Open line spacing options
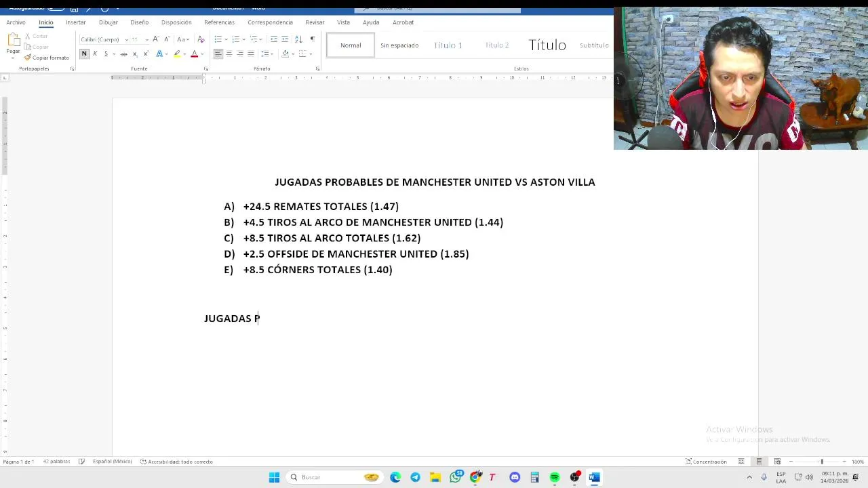 click(x=267, y=54)
